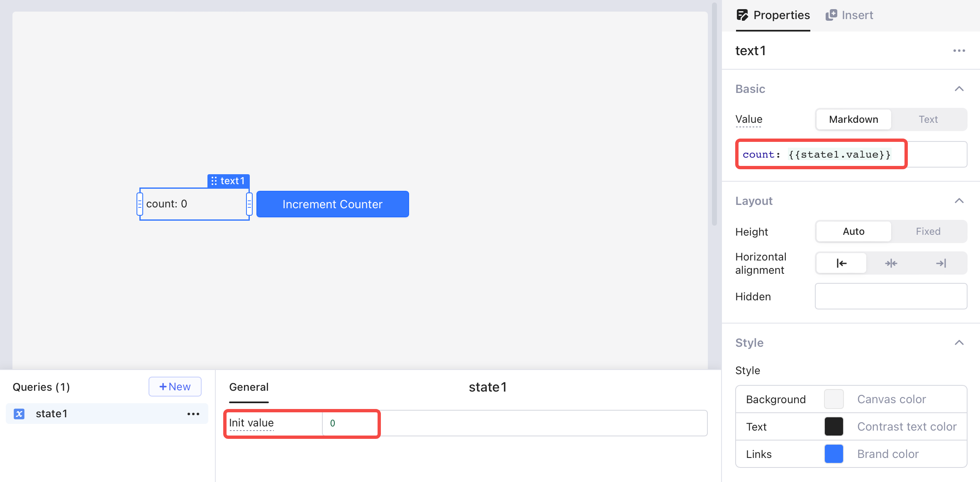The width and height of the screenshot is (980, 482).
Task: Grab the text1 drag handle dots
Action: pos(214,181)
